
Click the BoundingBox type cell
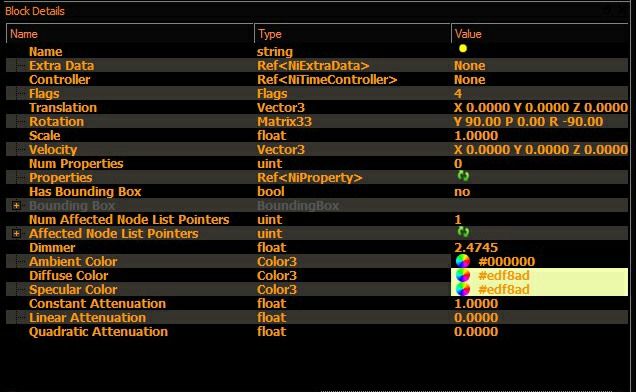point(298,206)
